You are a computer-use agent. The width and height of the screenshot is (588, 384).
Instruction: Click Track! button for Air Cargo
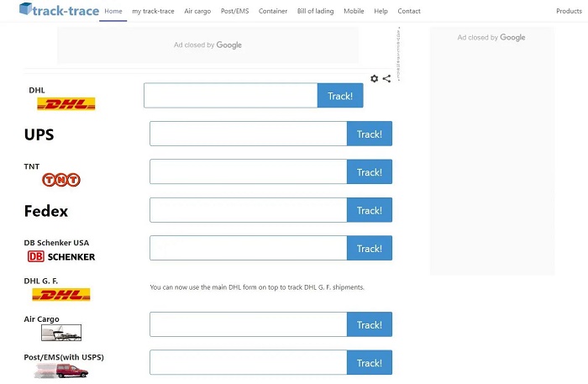click(x=370, y=324)
